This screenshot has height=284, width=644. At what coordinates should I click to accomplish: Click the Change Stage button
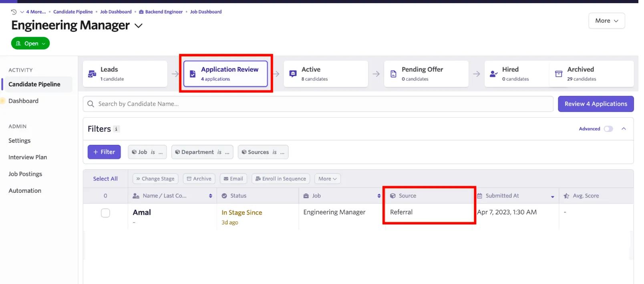(x=155, y=179)
